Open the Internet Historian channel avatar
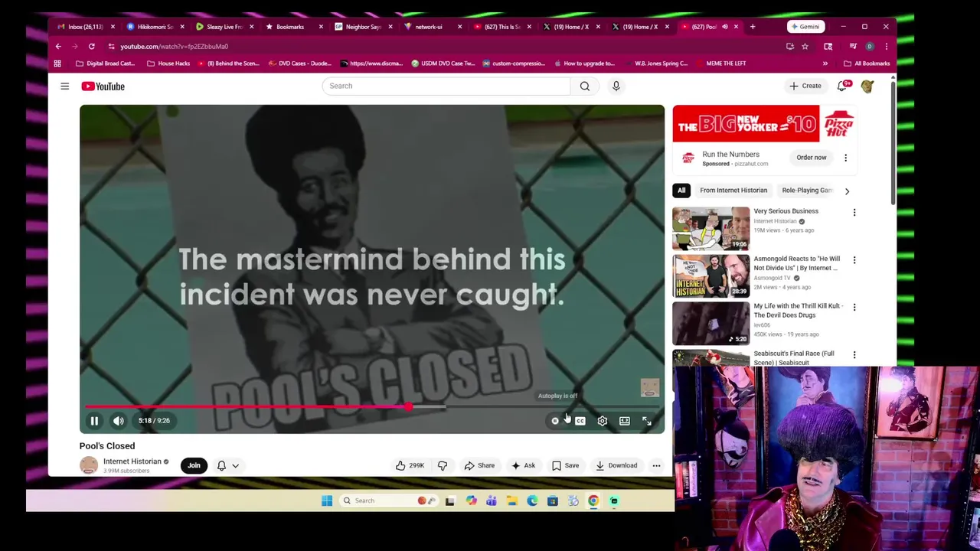Viewport: 980px width, 551px height. click(x=89, y=465)
